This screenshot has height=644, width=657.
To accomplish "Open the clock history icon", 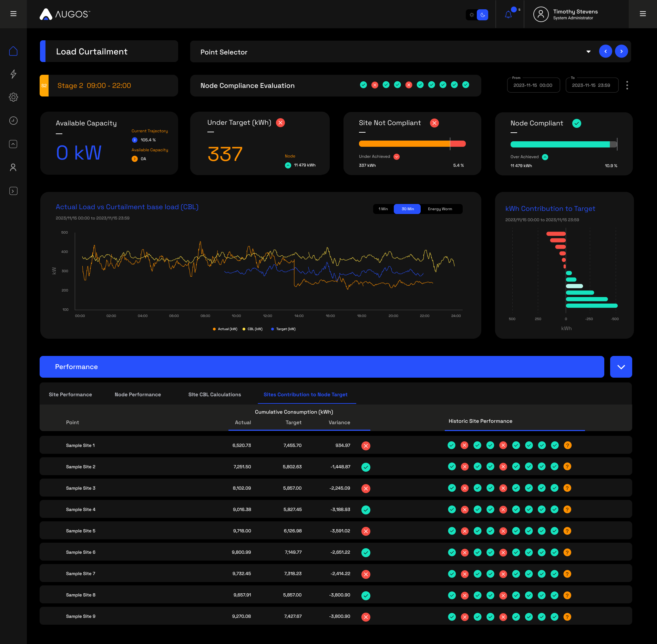I will pos(13,121).
